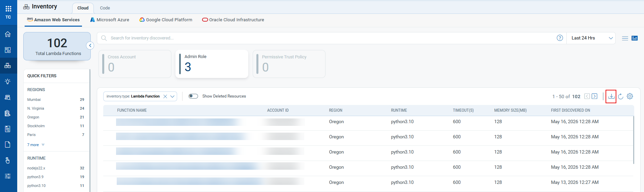Open the Dashboard sidebar icon
This screenshot has width=644, height=192.
pos(8,50)
